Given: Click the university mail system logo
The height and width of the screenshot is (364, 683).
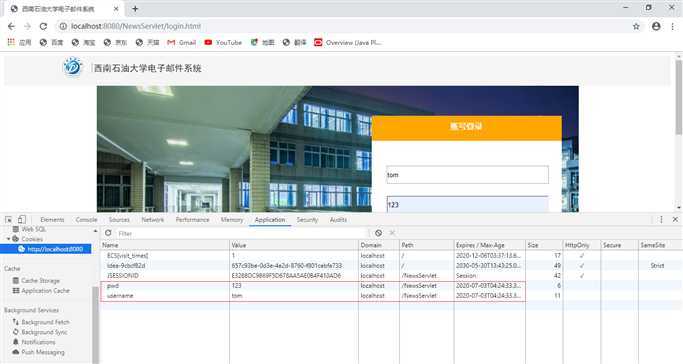Looking at the screenshot, I should pyautogui.click(x=73, y=67).
